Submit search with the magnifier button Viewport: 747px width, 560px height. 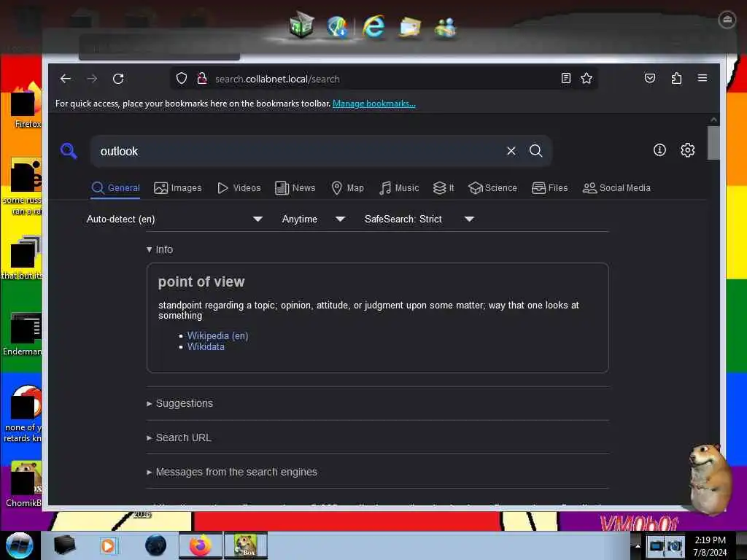[x=536, y=151]
